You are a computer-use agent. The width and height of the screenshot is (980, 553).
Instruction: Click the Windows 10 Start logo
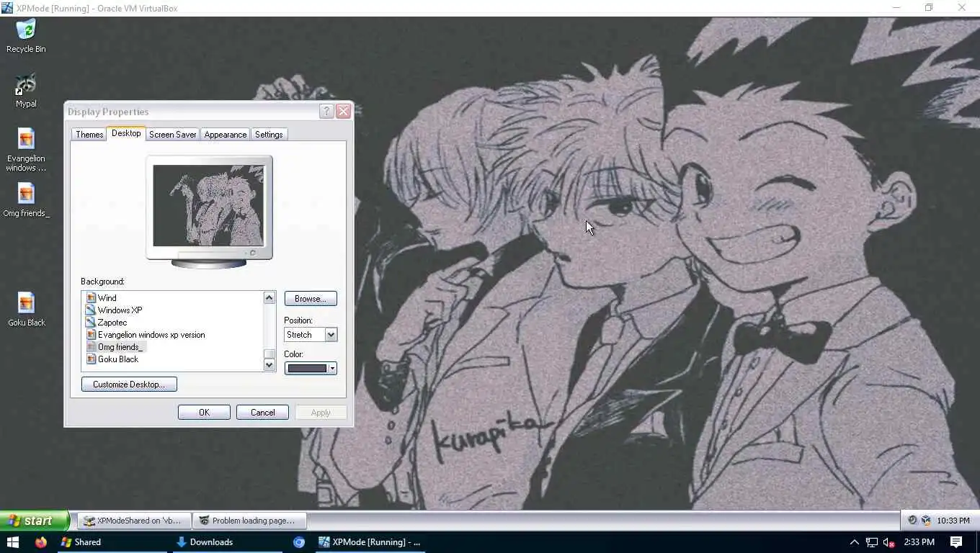[12, 542]
